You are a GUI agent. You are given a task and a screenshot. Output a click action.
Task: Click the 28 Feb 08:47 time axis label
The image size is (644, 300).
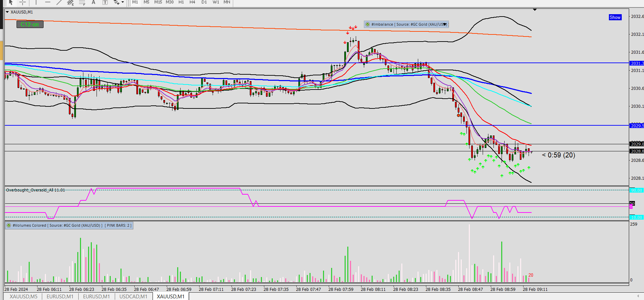[470, 290]
